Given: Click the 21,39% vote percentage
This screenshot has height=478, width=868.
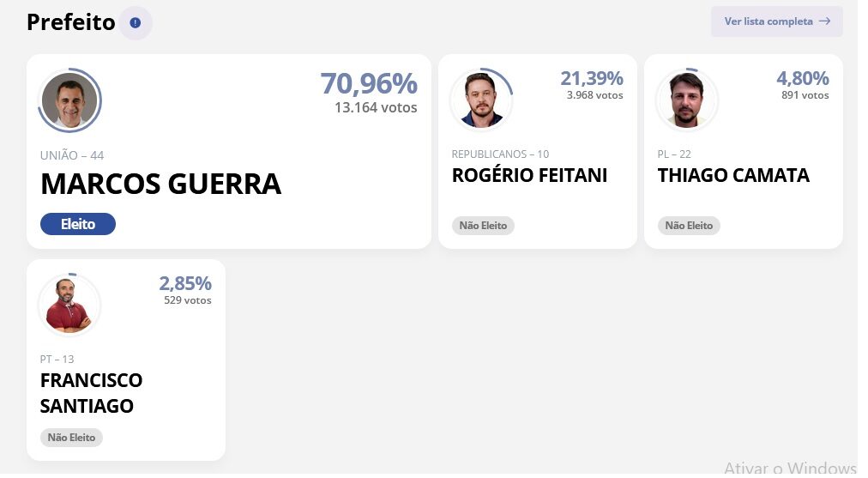Looking at the screenshot, I should point(592,78).
